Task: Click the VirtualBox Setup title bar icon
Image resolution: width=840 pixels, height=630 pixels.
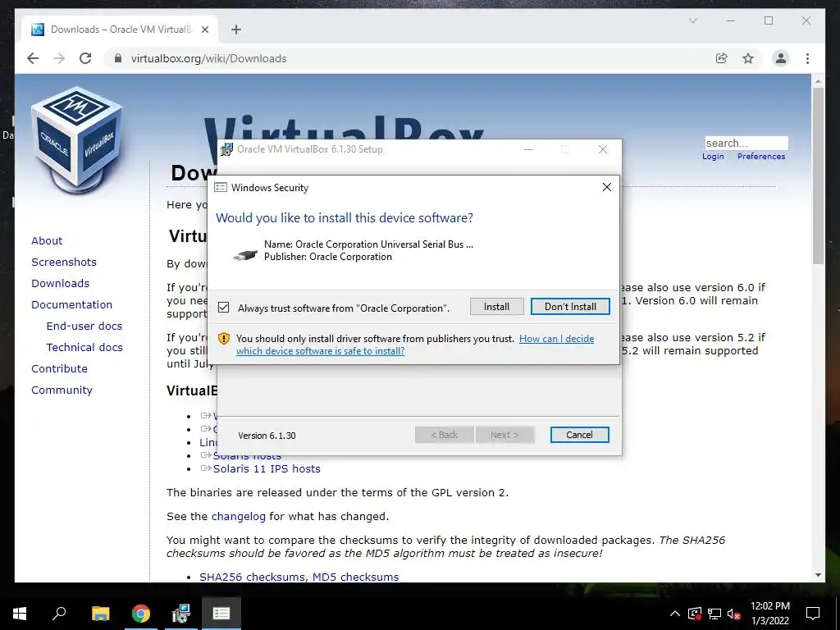Action: tap(227, 149)
